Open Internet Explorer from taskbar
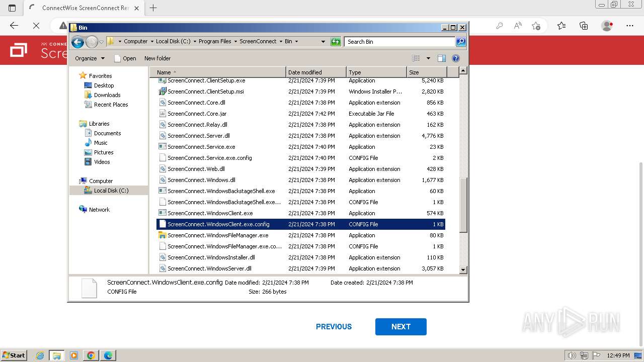The width and height of the screenshot is (644, 362). click(x=40, y=355)
